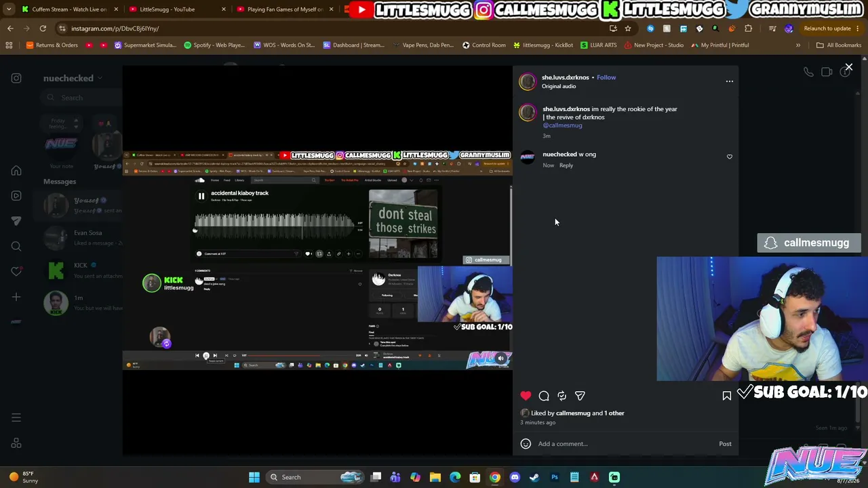Open File Explorer from the taskbar

pyautogui.click(x=435, y=477)
